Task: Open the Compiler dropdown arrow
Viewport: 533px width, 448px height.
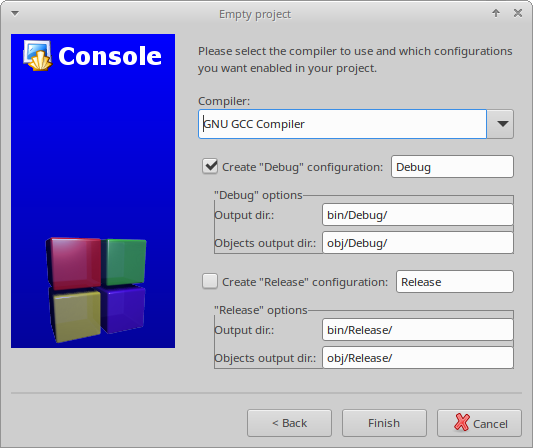Action: pos(500,124)
